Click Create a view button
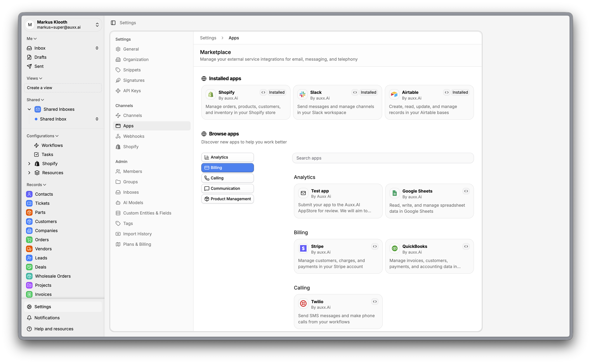The height and width of the screenshot is (364, 591). click(x=63, y=88)
